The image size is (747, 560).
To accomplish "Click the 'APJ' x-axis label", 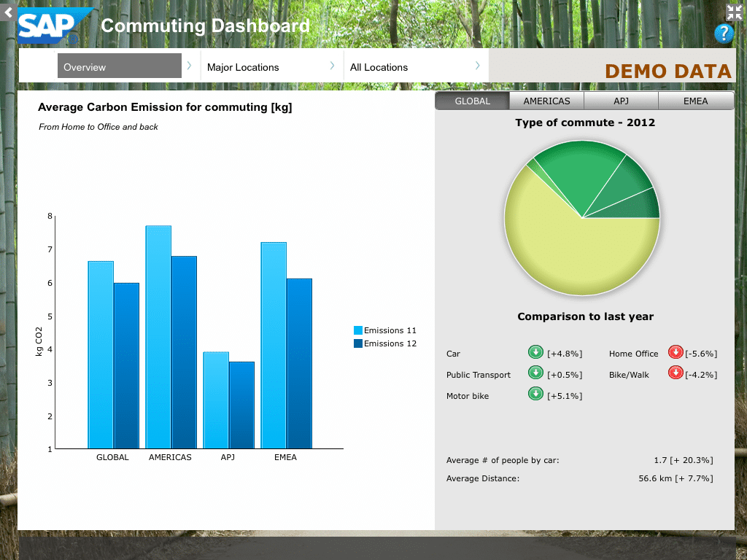I will click(x=228, y=457).
